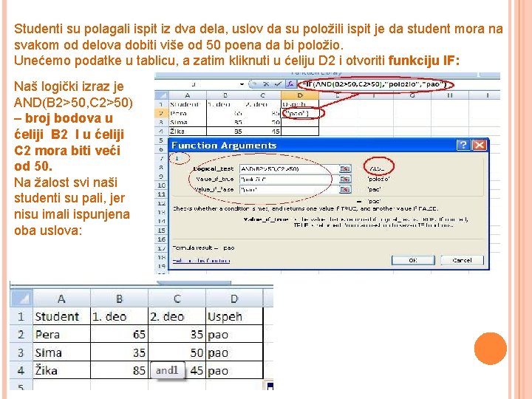This screenshot has width=532, height=399.
Task: Click cell C2 with value 35 in lower table
Action: [x=177, y=334]
